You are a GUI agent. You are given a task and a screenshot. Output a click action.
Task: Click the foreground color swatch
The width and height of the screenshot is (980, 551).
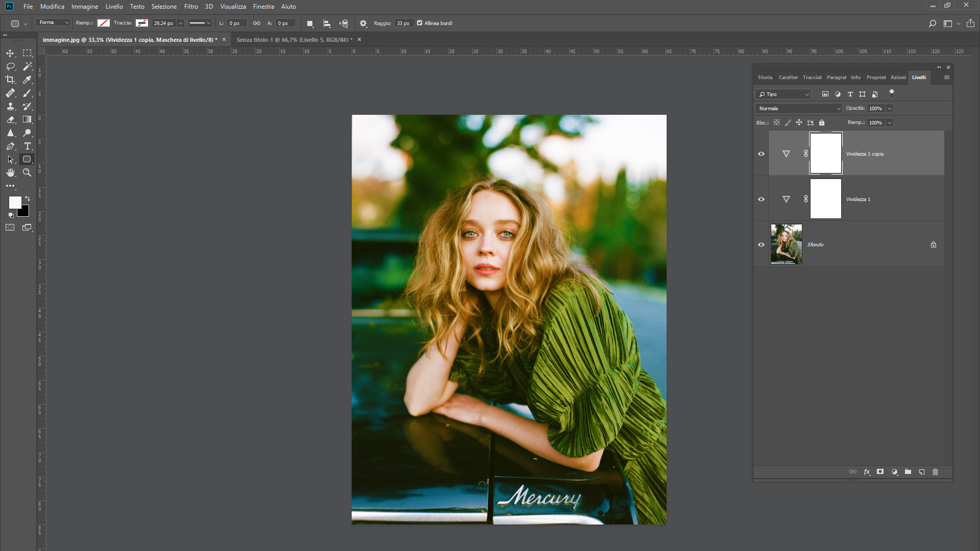(x=14, y=202)
